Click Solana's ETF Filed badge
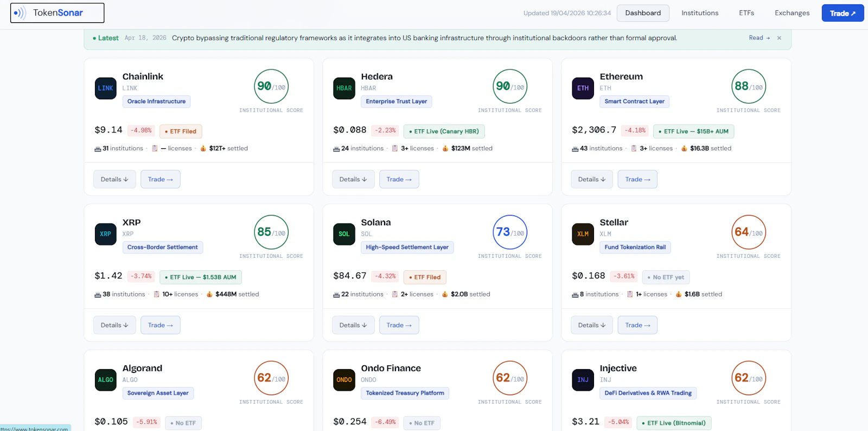This screenshot has height=431, width=868. (425, 277)
